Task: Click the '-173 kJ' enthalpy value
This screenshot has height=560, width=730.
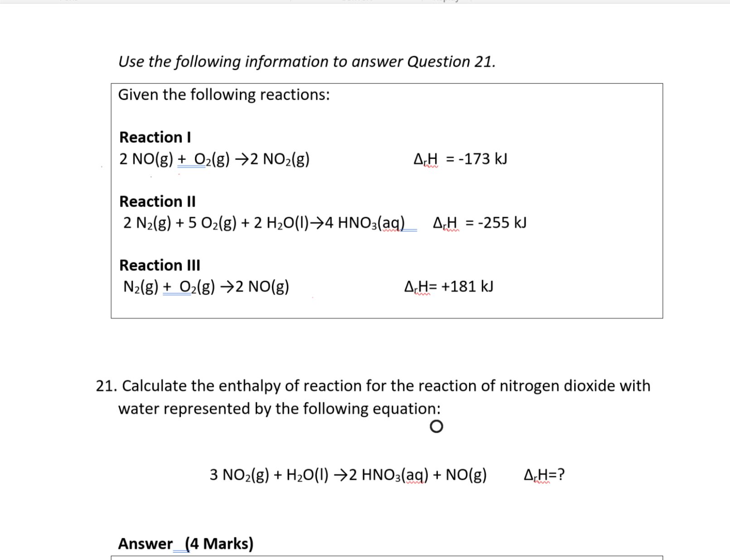Action: click(483, 159)
